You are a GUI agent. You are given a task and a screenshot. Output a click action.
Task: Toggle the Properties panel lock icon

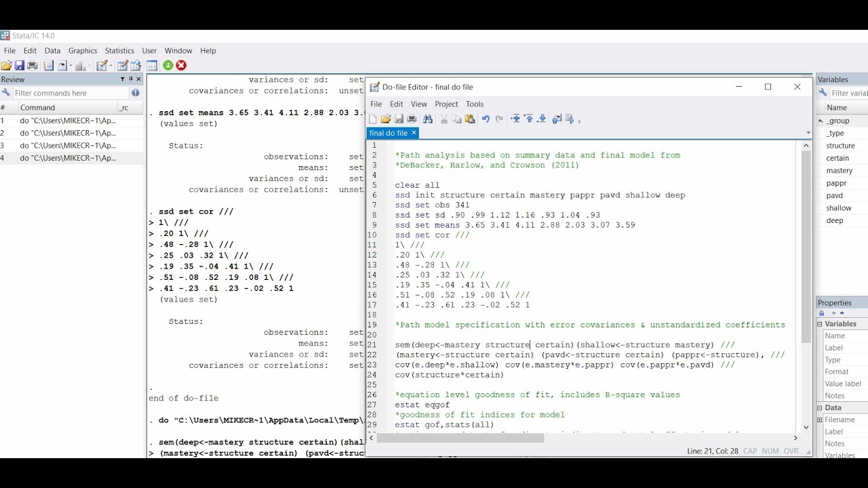822,313
